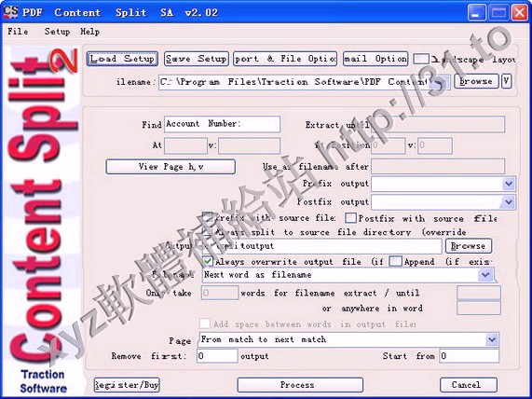Open the File menu
Image resolution: width=532 pixels, height=399 pixels.
click(18, 32)
